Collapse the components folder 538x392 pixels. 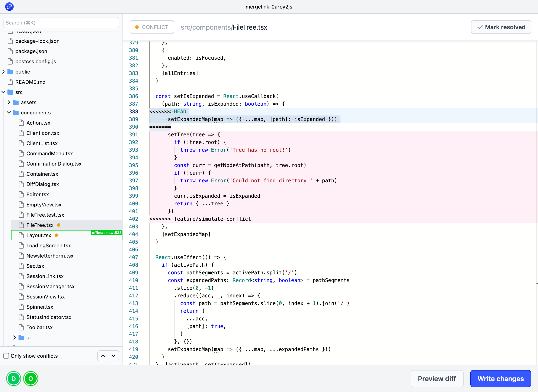coord(9,112)
